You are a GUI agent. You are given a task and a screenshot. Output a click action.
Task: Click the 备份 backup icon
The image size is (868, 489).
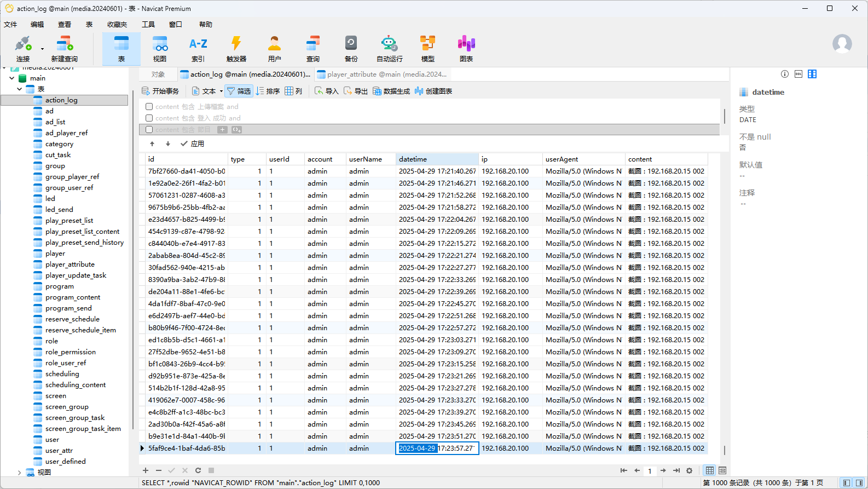click(x=351, y=48)
